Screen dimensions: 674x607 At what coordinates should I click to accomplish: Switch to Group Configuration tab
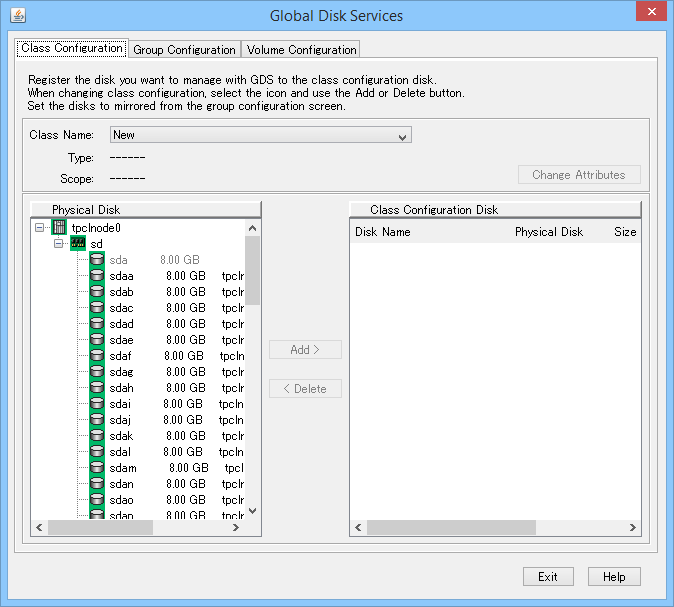(x=184, y=49)
